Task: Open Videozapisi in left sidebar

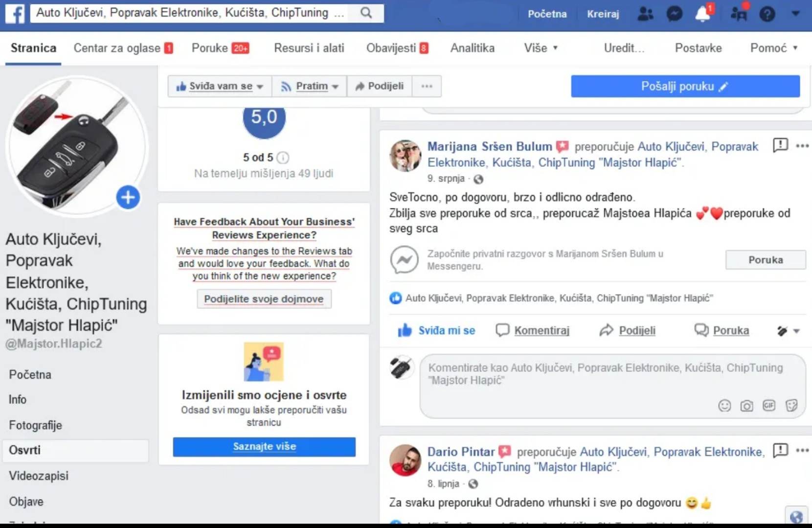Action: 39,476
